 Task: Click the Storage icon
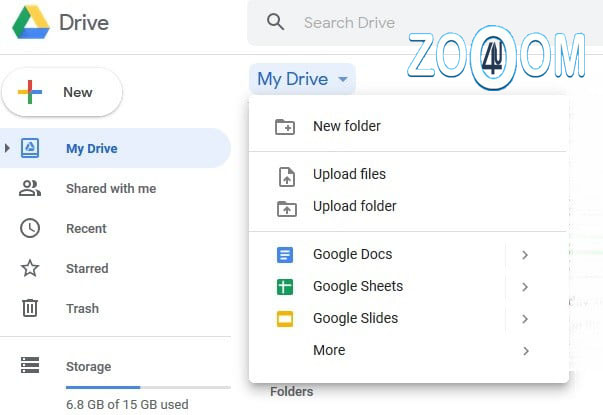coord(30,365)
